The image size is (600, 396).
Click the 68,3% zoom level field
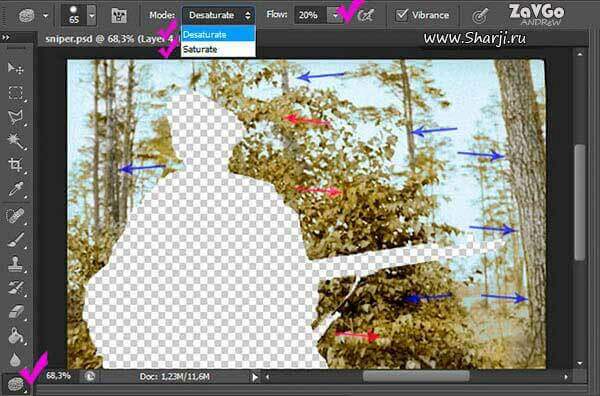tap(58, 376)
